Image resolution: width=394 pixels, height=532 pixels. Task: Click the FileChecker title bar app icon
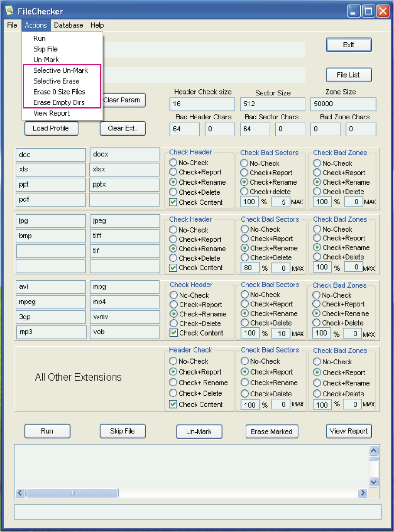click(9, 11)
